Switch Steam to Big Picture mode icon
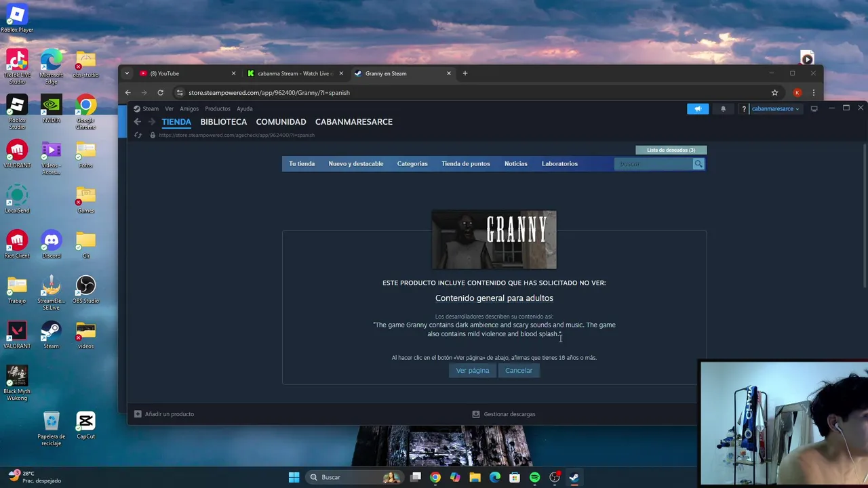868x488 pixels. click(x=814, y=108)
